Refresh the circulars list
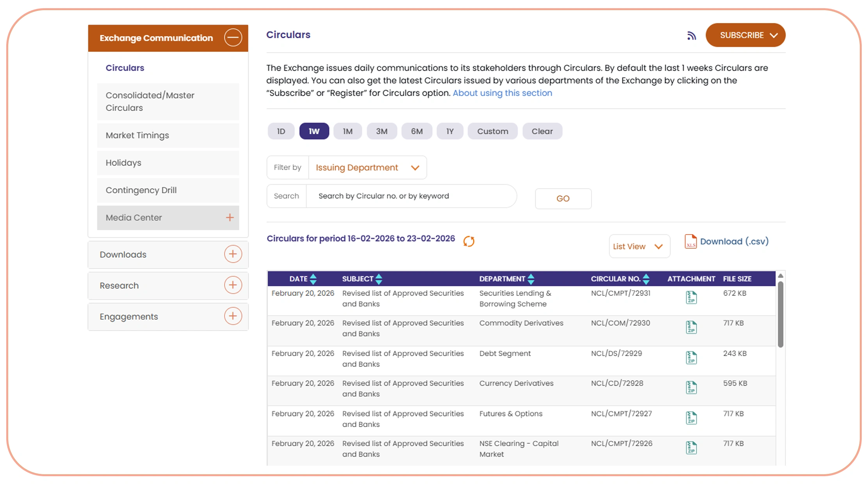868x484 pixels. point(469,241)
